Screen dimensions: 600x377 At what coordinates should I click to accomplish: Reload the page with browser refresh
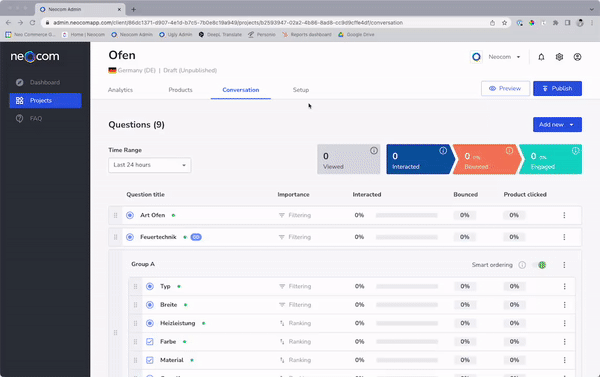point(33,23)
